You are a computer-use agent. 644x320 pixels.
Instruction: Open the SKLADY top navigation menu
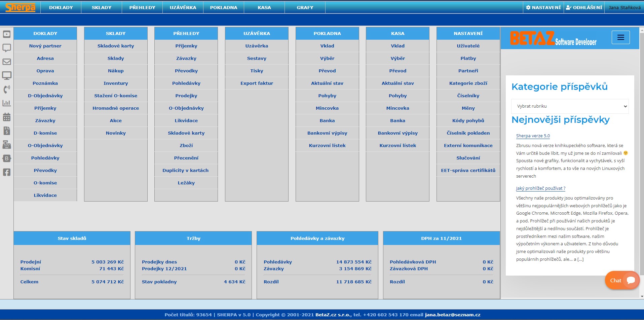click(102, 7)
